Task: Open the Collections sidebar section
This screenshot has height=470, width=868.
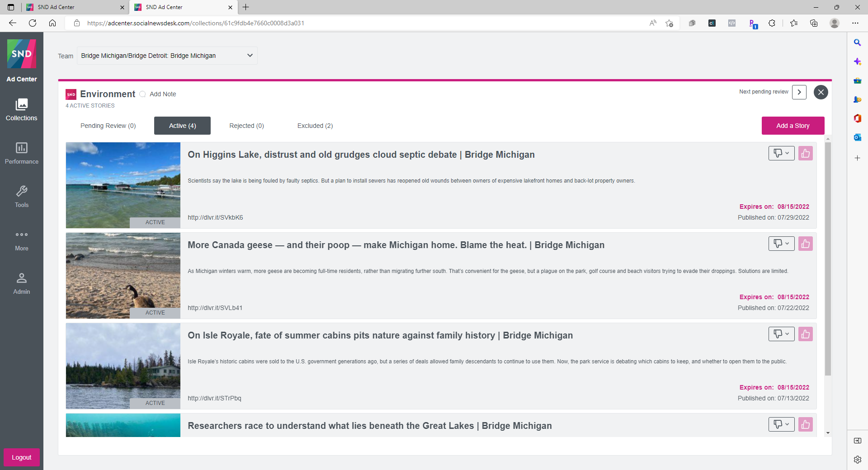Action: click(x=21, y=110)
